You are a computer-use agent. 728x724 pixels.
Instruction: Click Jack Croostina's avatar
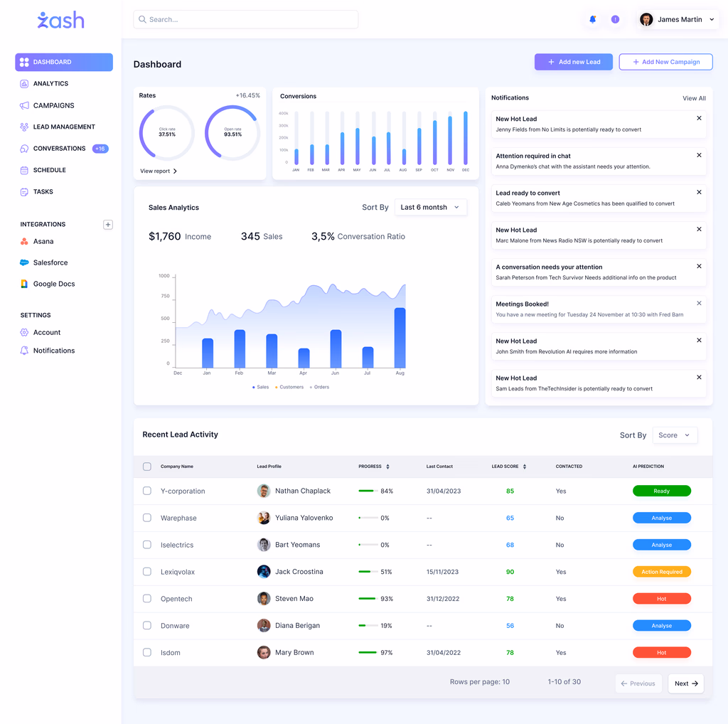(264, 572)
